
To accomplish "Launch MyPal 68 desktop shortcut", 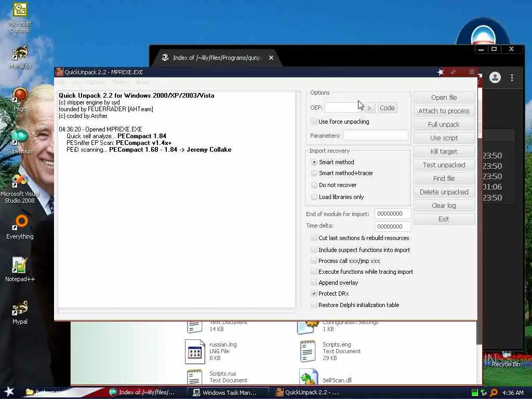I will (20, 56).
